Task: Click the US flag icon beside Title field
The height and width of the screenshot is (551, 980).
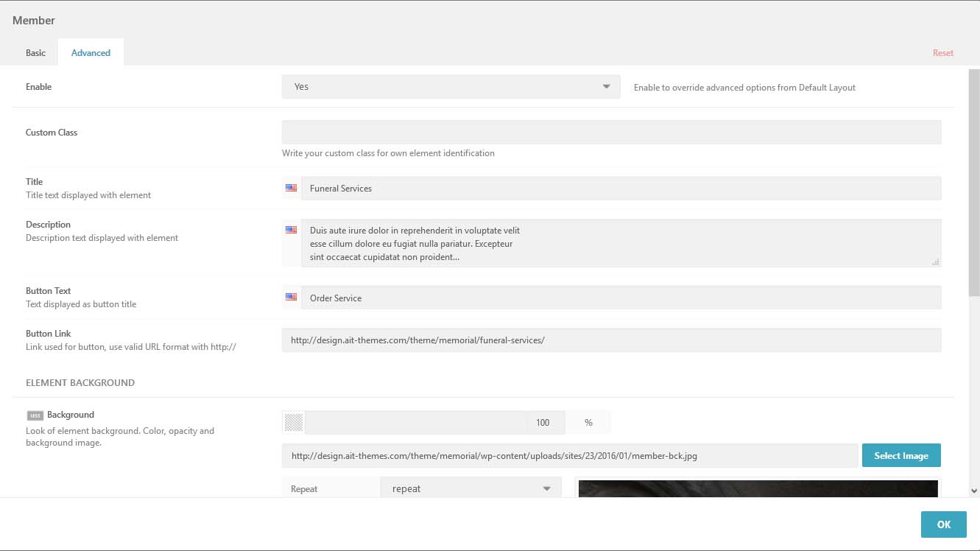Action: [x=292, y=188]
